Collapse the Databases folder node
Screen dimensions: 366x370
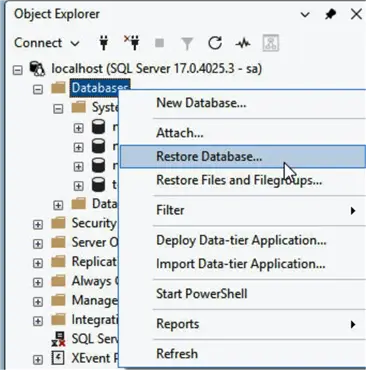[38, 89]
